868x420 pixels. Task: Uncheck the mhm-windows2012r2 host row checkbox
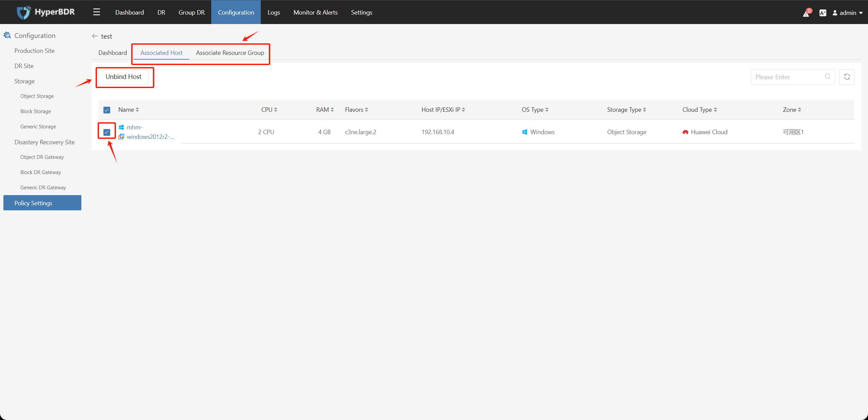[107, 132]
